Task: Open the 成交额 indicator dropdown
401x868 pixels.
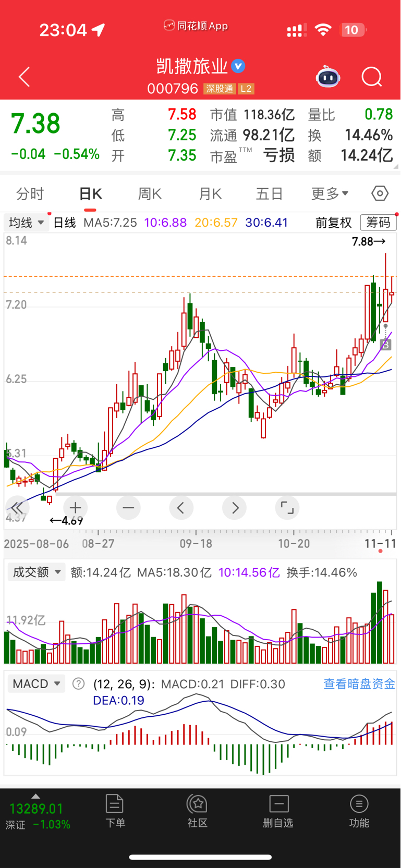Action: (36, 572)
